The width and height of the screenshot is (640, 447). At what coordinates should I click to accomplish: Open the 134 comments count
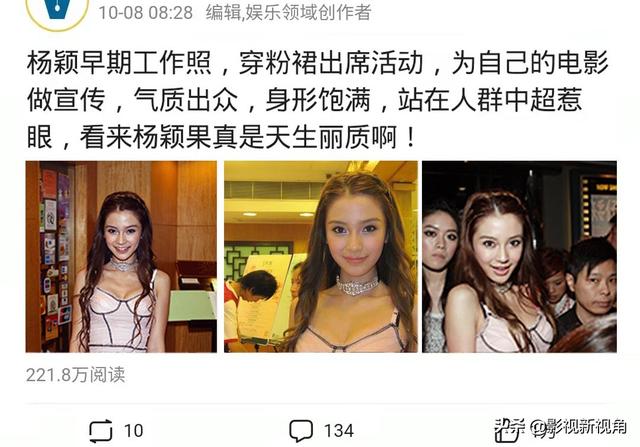(x=339, y=431)
